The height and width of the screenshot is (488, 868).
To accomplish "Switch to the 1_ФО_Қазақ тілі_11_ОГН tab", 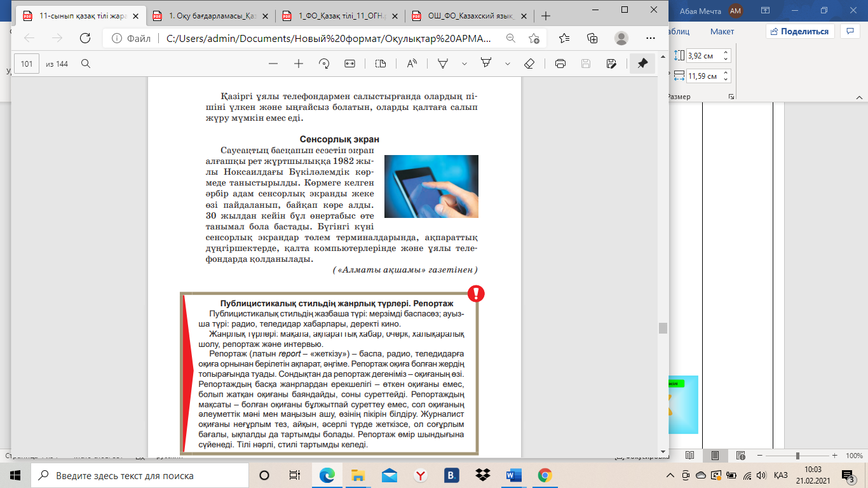I will pyautogui.click(x=339, y=16).
